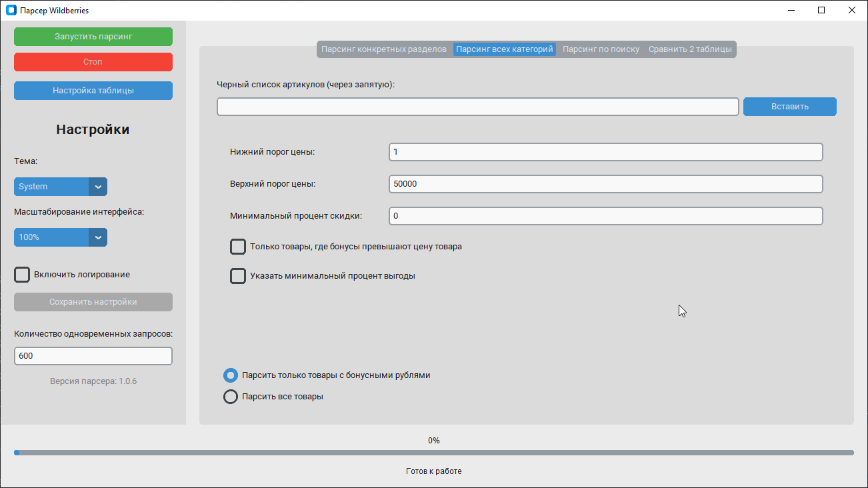The image size is (868, 488).
Task: Start parsing with the Запустить парсинг button
Action: pos(93,37)
